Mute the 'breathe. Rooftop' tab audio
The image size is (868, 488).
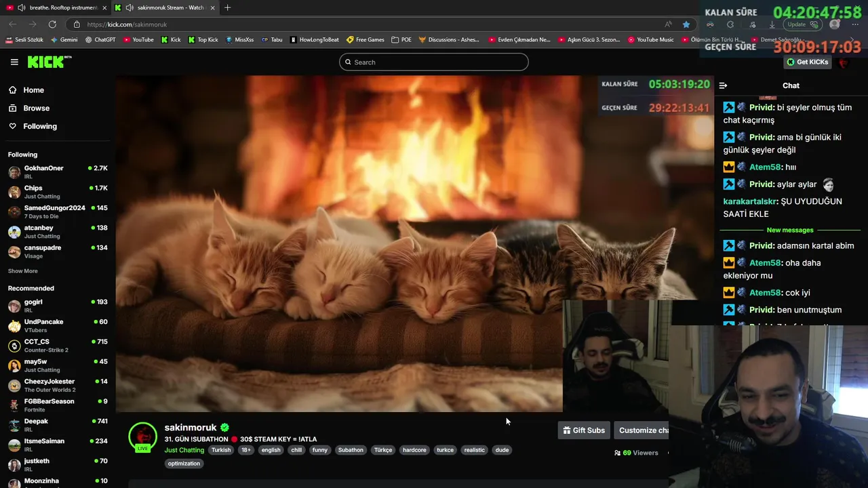(22, 7)
